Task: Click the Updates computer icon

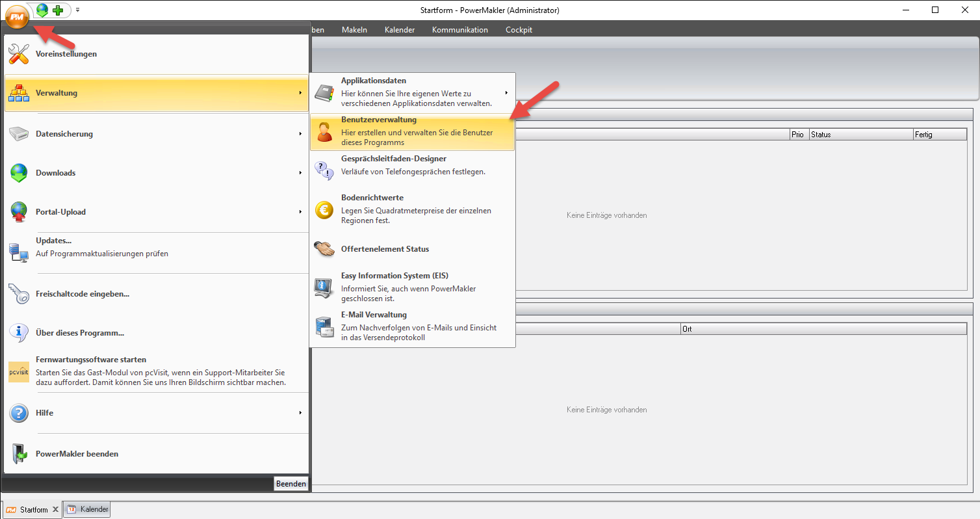Action: tap(19, 252)
